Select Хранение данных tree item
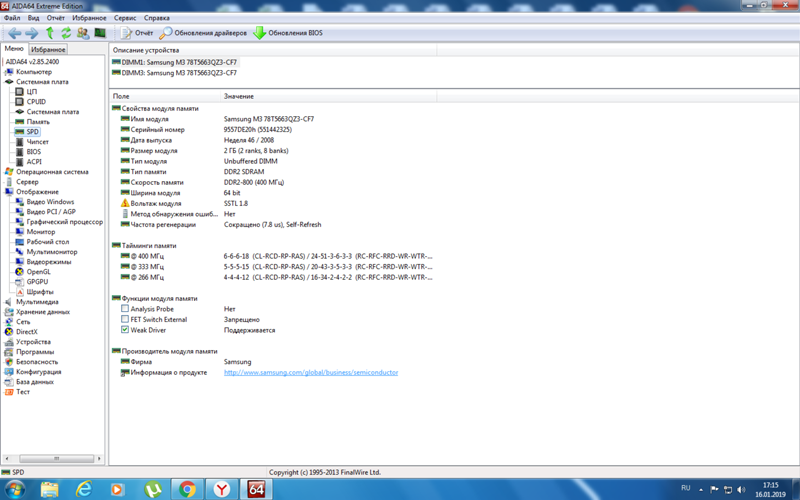800x500 pixels. (43, 312)
